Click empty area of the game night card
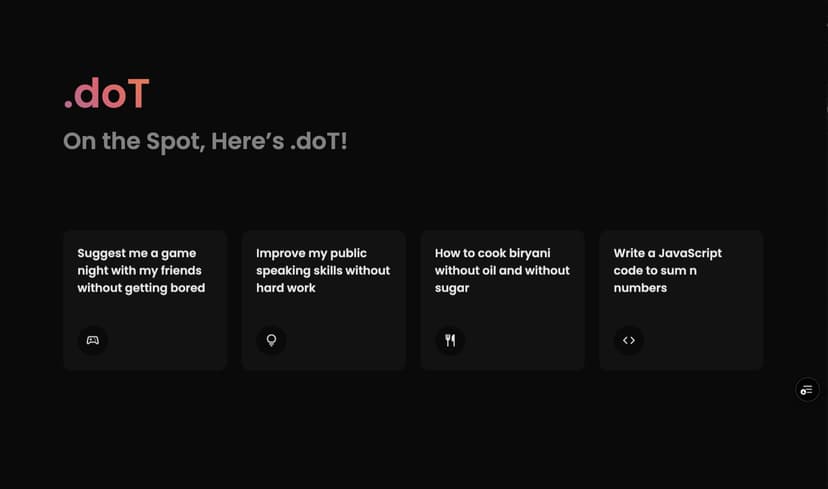 pyautogui.click(x=169, y=340)
